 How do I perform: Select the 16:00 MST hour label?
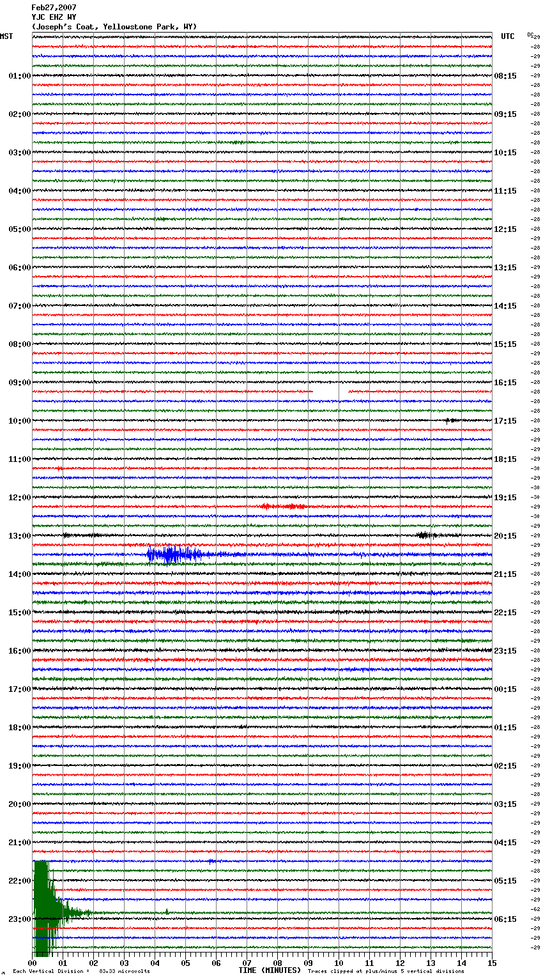pos(20,651)
